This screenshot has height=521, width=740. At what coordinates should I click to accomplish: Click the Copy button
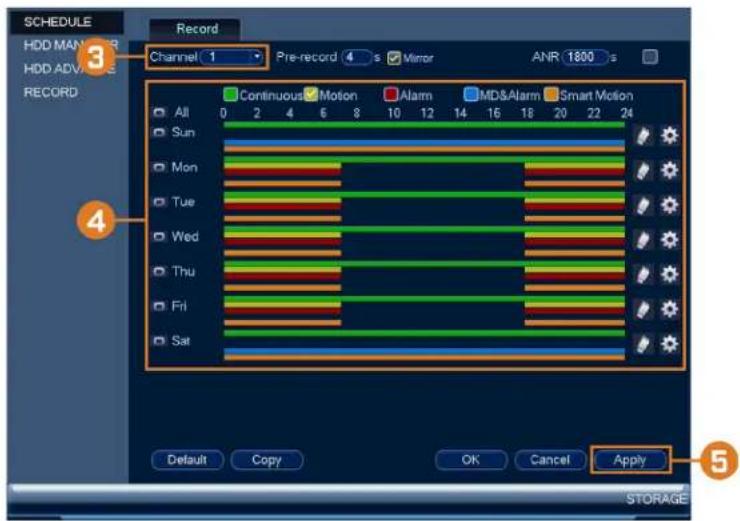[267, 460]
